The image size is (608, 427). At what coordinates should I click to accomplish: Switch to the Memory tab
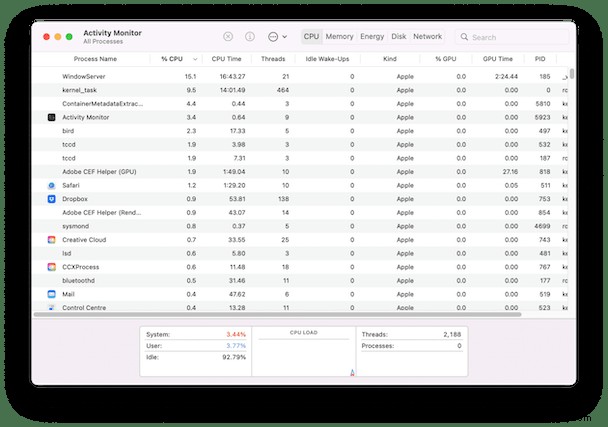click(339, 36)
